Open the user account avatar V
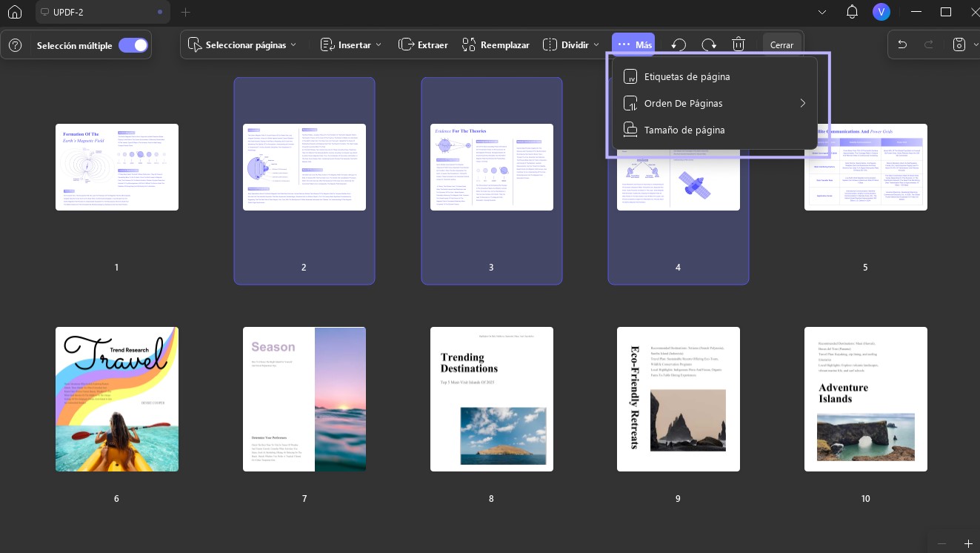Screen dimensions: 980x553 pos(881,12)
